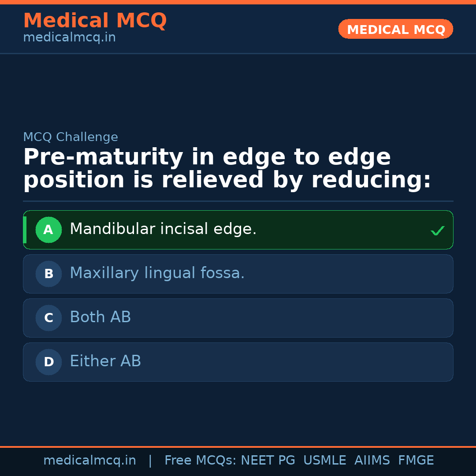Viewport: 476px width, 476px height.
Task: Select the answer text 'Mandibular incisal edge.'
Action: [163, 229]
